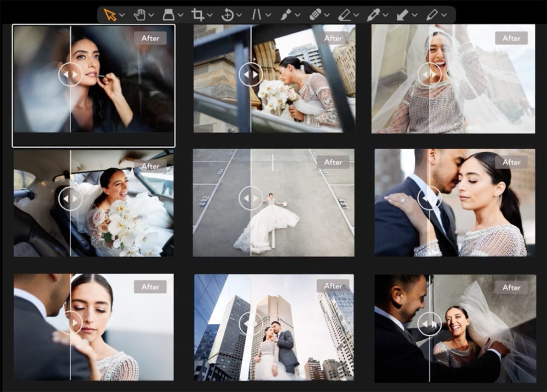
Task: Click the before/after slider handle on car photo
Action: point(71,198)
